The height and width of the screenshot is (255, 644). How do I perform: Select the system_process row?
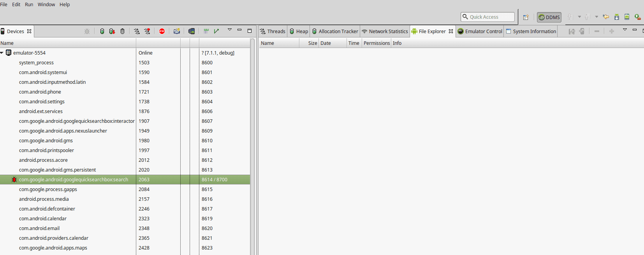(125, 62)
